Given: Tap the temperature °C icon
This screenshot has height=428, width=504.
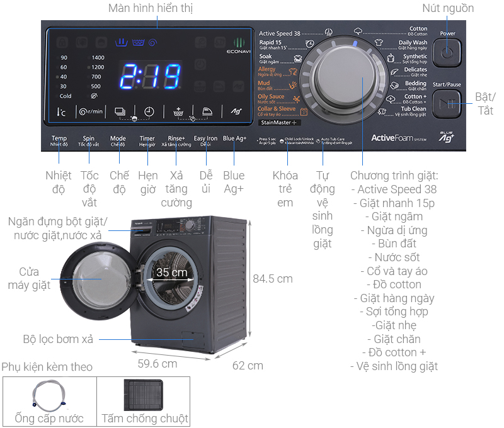Looking at the screenshot, I should (x=62, y=111).
